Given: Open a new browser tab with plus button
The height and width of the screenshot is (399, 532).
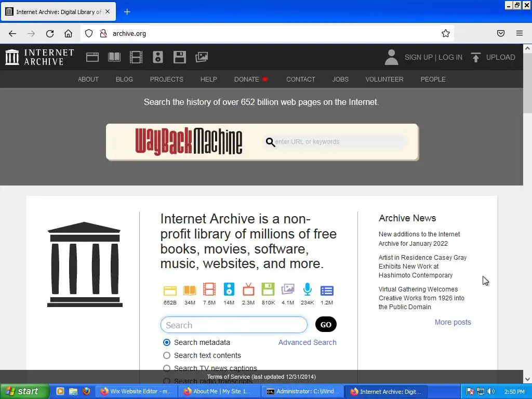Looking at the screenshot, I should click(x=127, y=12).
